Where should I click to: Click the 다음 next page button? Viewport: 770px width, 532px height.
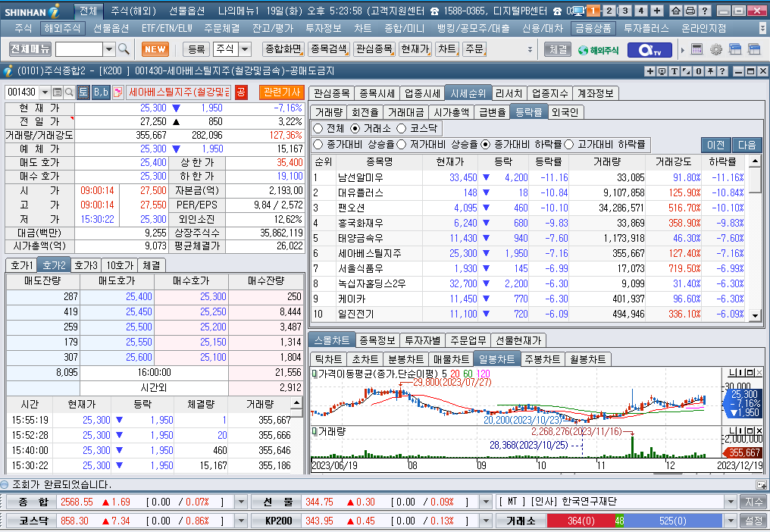[747, 145]
